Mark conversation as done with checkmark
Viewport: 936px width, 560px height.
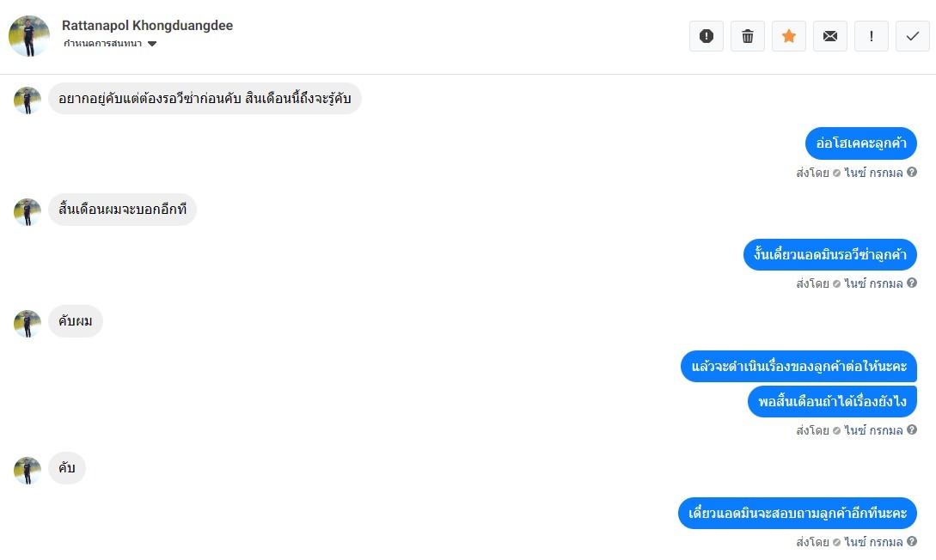point(912,36)
